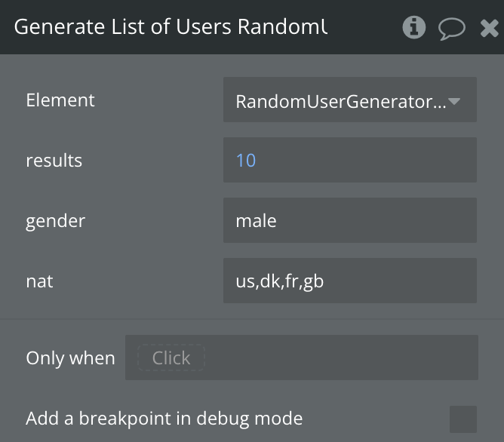The image size is (504, 442).
Task: Click the Element label
Action: 60,100
